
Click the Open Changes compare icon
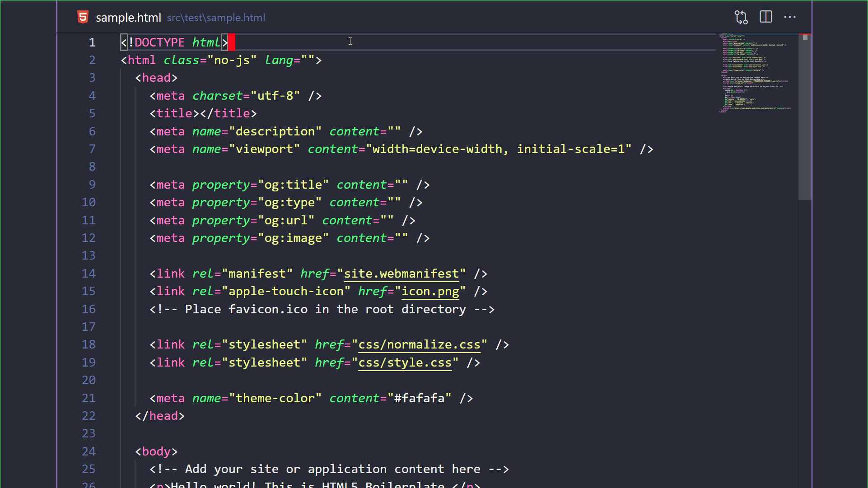click(741, 17)
